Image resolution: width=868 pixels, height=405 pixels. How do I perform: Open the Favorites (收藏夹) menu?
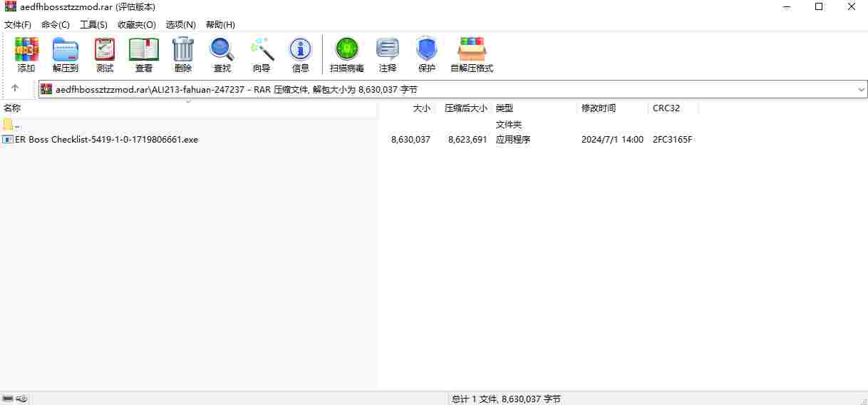click(x=137, y=24)
